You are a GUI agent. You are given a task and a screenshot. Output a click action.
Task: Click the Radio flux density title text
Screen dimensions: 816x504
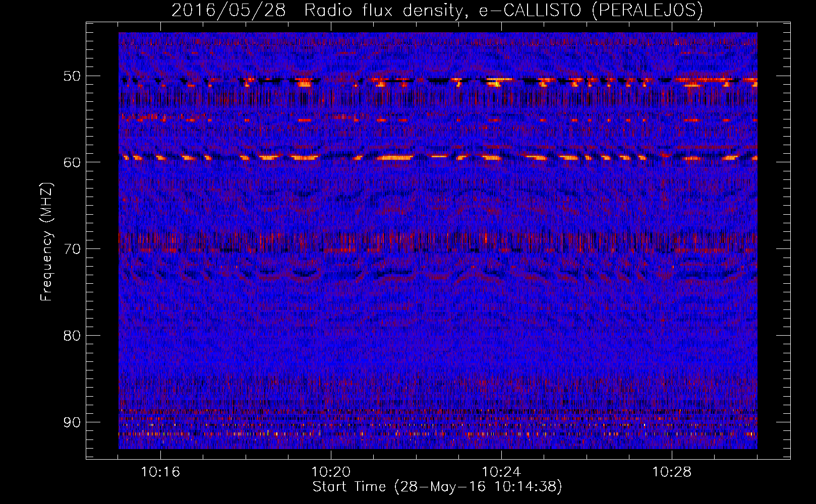click(383, 10)
